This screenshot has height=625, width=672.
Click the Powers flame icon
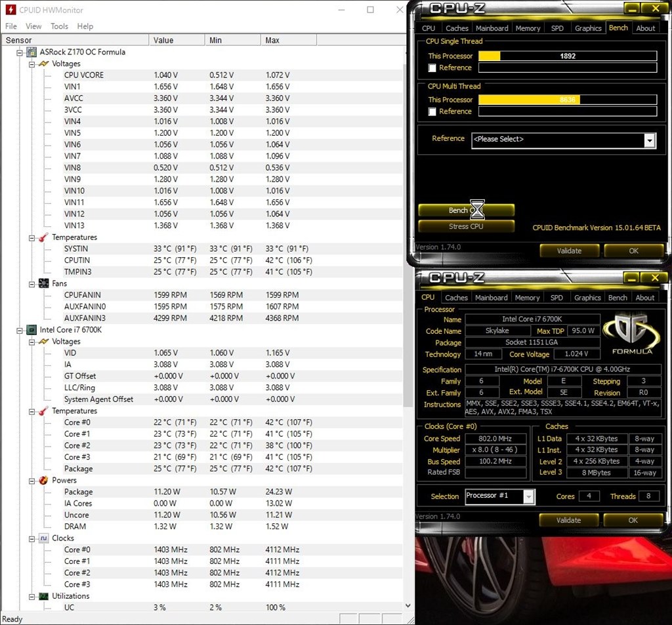(x=43, y=480)
